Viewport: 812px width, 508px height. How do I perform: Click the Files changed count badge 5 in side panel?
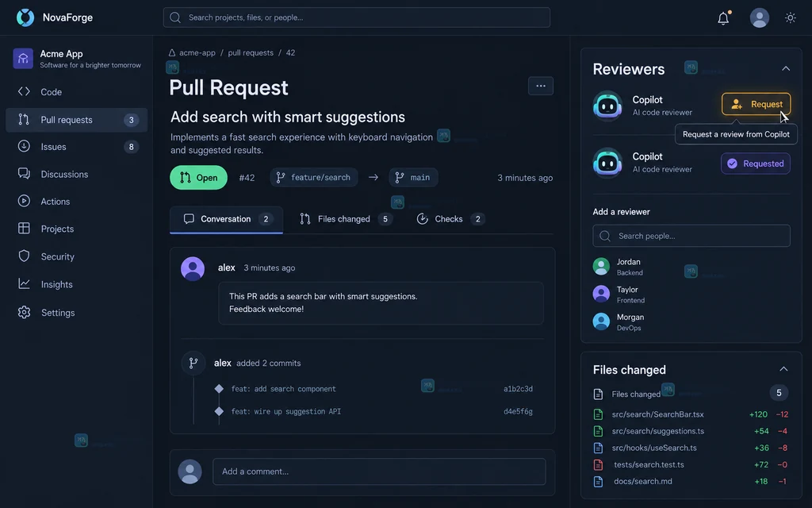coord(779,393)
